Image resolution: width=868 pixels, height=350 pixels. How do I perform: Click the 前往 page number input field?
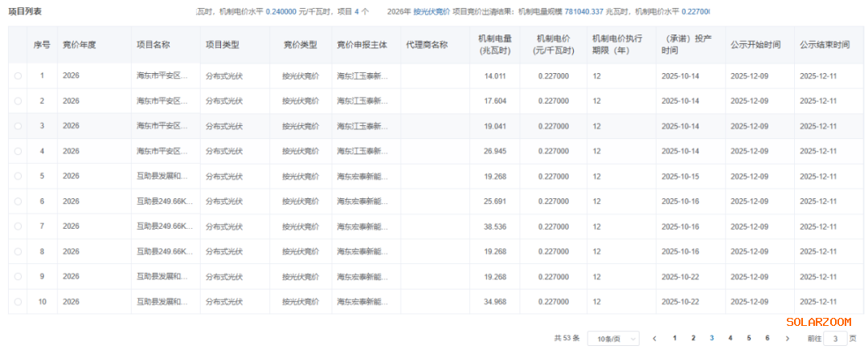(836, 339)
